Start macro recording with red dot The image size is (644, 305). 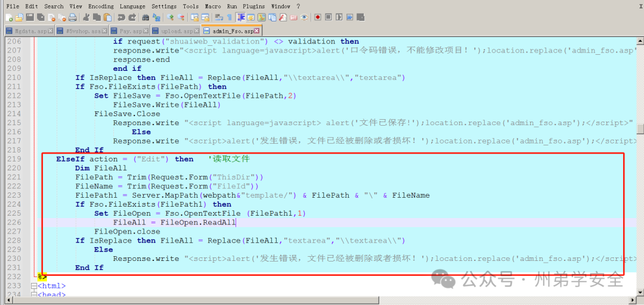318,17
